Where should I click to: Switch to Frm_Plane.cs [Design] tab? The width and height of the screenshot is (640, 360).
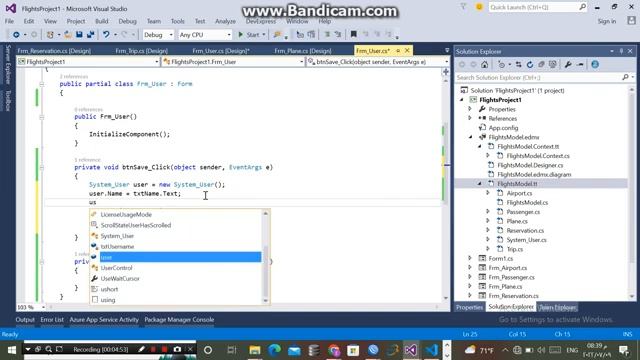(x=302, y=51)
